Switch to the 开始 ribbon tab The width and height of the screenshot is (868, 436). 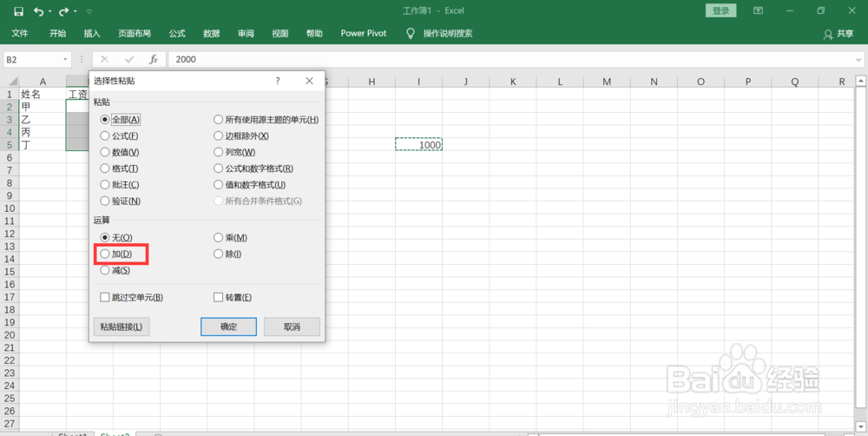[57, 33]
